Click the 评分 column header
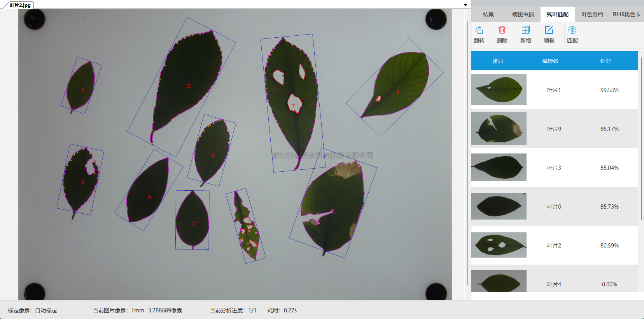The width and height of the screenshot is (644, 319). coord(605,61)
